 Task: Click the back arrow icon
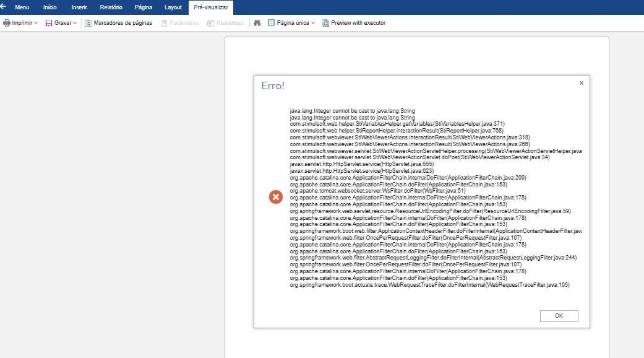[x=3, y=7]
